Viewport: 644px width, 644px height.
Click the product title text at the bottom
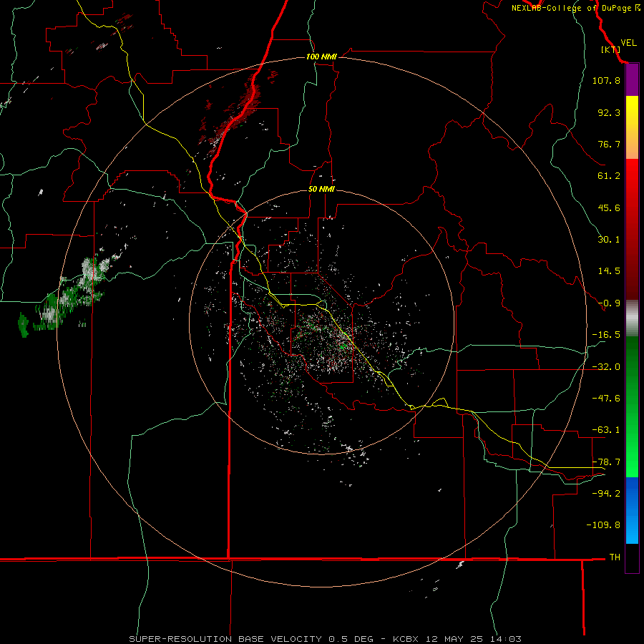pos(326,639)
